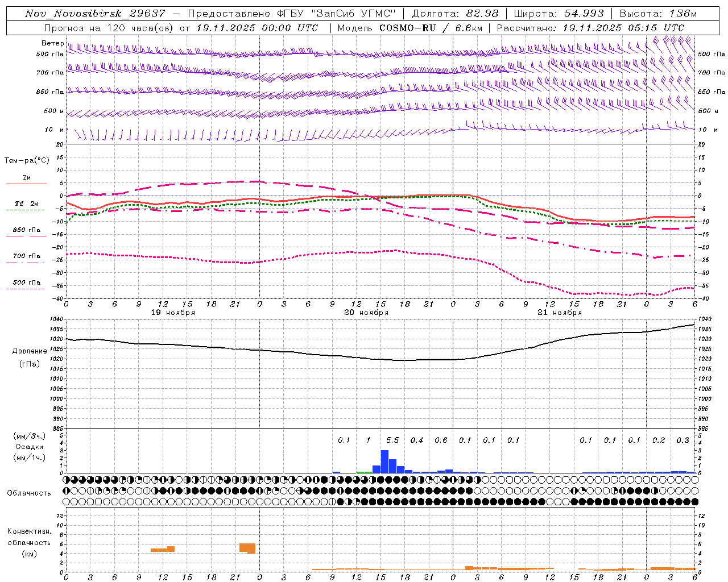This screenshot has height=582, width=728.
Task: Click the "Ветер" wind panel label
Action: tap(52, 43)
